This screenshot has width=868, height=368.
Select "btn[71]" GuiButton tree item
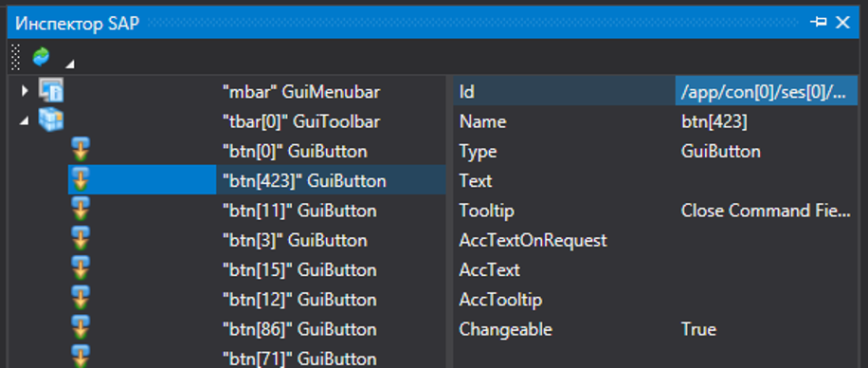point(299,359)
